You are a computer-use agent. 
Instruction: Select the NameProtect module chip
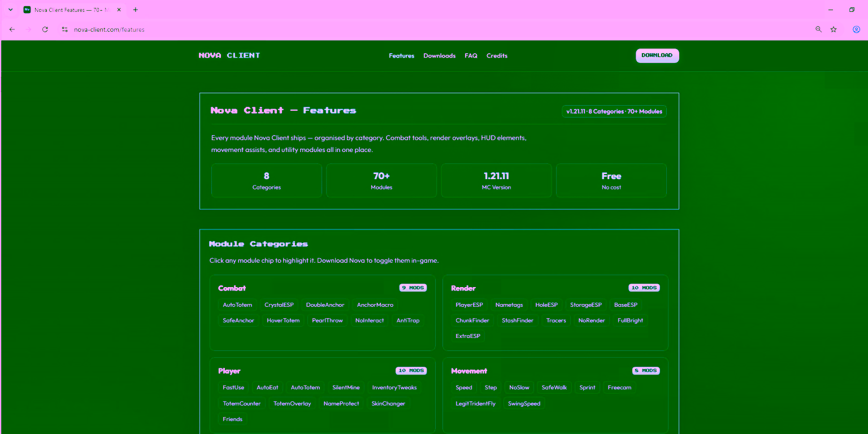341,403
